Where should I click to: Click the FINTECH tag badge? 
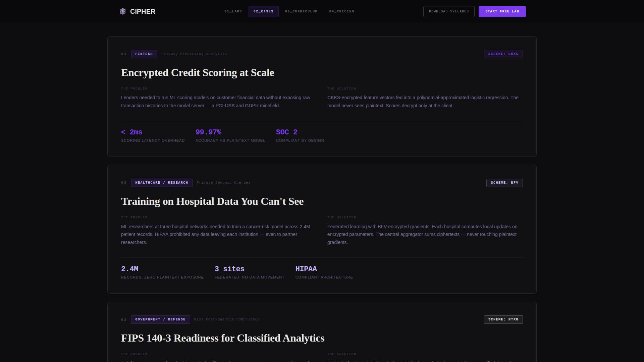point(144,54)
